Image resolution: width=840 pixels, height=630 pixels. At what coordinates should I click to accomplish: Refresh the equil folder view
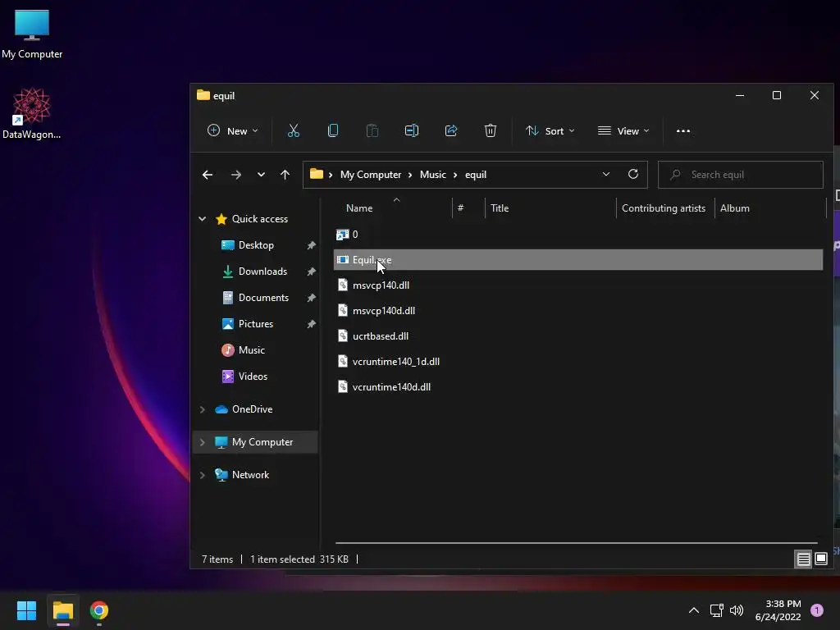(633, 174)
